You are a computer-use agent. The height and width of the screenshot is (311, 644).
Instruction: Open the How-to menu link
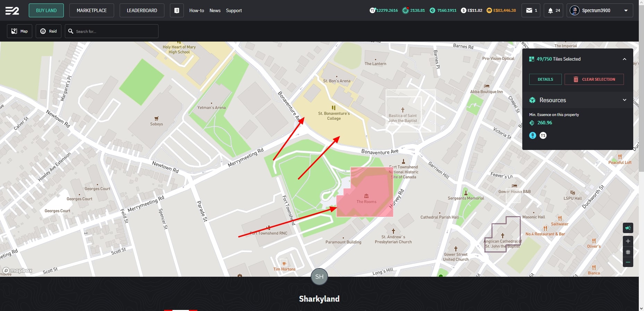point(197,10)
